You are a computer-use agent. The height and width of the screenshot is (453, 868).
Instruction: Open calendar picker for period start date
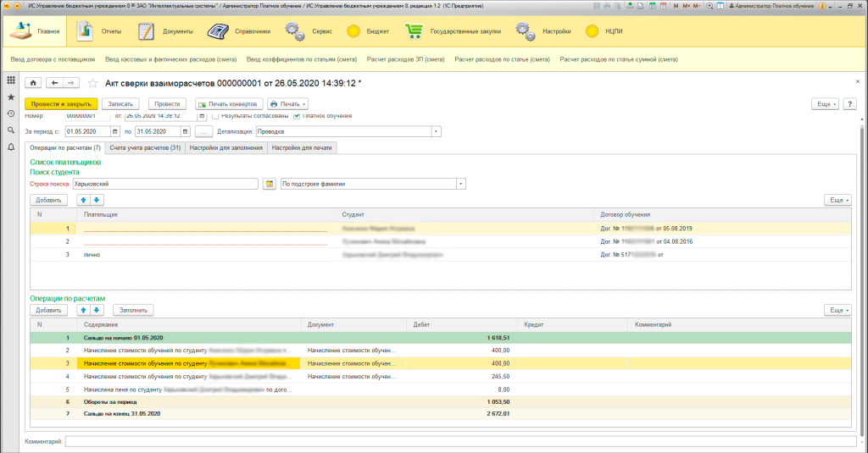pyautogui.click(x=114, y=131)
